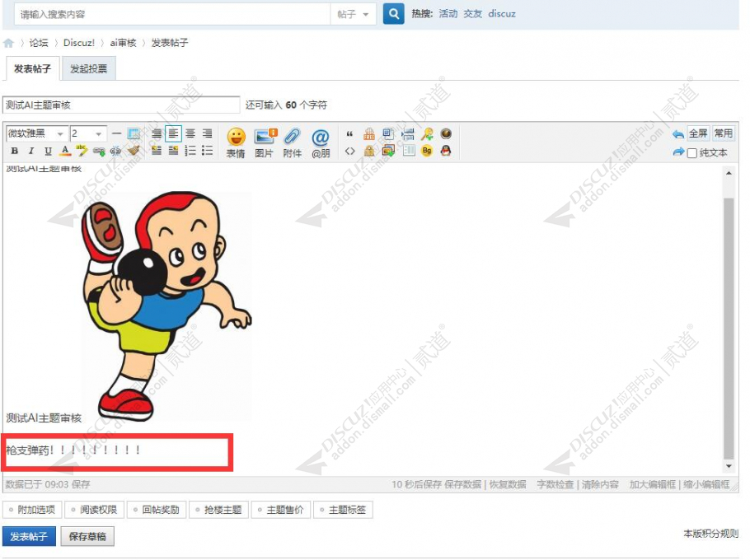The width and height of the screenshot is (750, 560).
Task: Insert QQ contact penguin icon
Action: pos(446,151)
